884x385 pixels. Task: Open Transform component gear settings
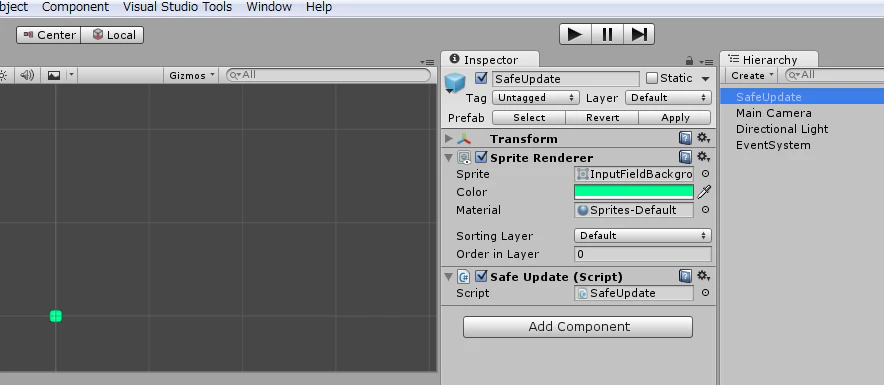(703, 138)
